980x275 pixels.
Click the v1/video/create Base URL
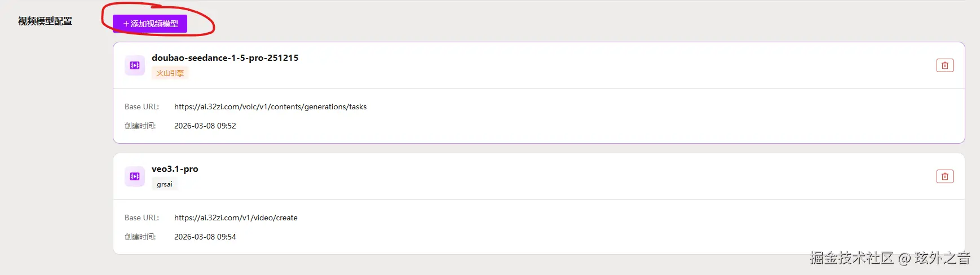click(236, 218)
